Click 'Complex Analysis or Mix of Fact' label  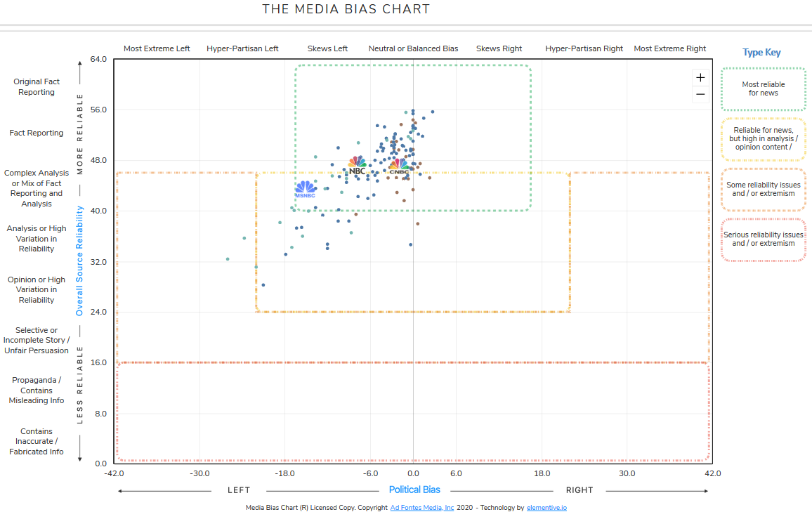coord(37,188)
